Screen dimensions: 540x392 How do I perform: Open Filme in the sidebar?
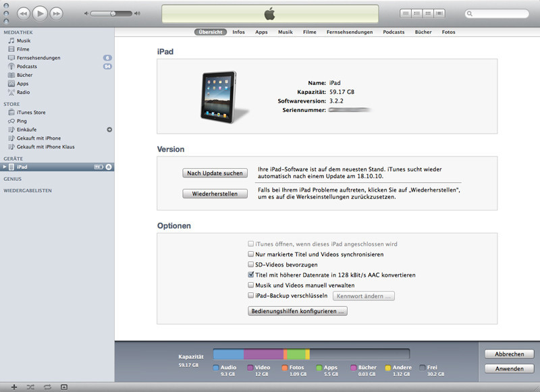click(x=57, y=49)
